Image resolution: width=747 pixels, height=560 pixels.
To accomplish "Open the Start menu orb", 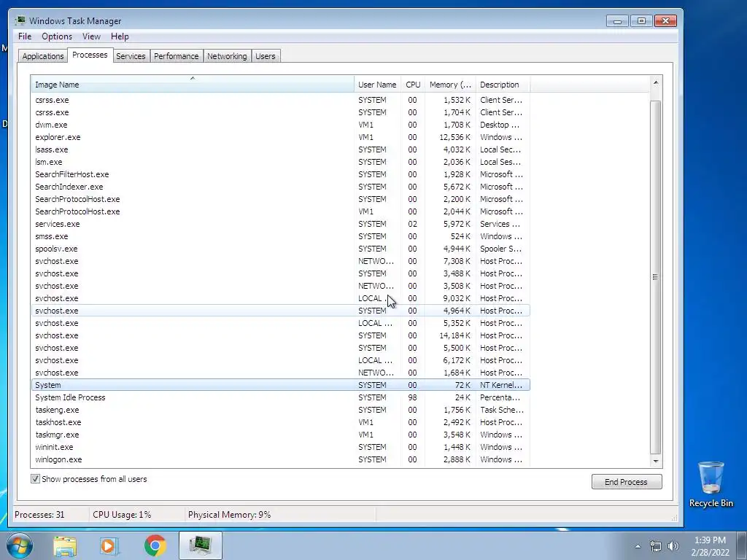I will (x=20, y=545).
